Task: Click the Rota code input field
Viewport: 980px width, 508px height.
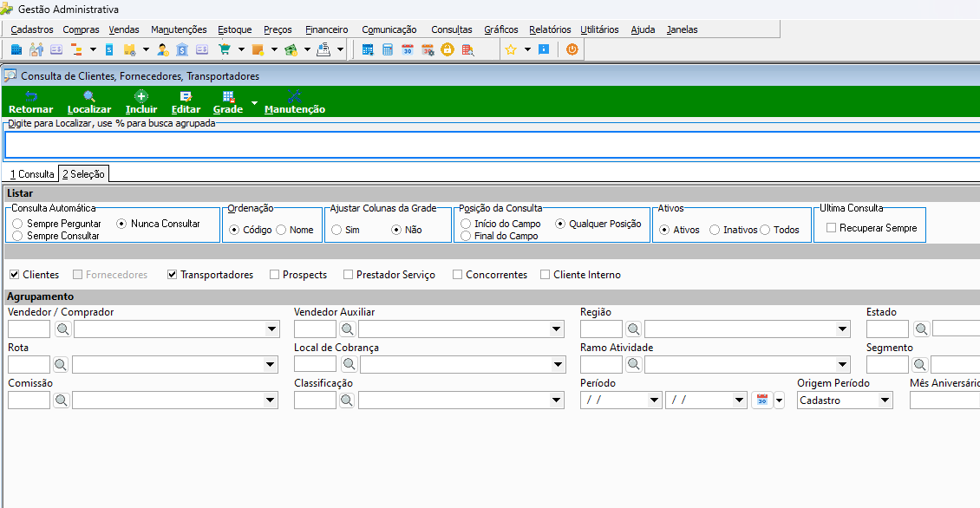Action: click(29, 364)
